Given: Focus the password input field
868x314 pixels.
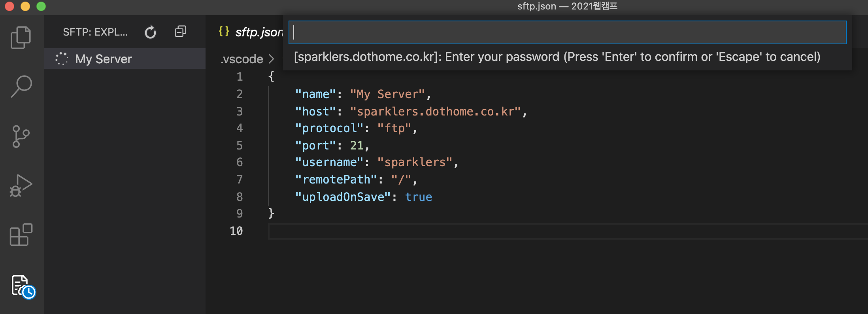Looking at the screenshot, I should [567, 32].
